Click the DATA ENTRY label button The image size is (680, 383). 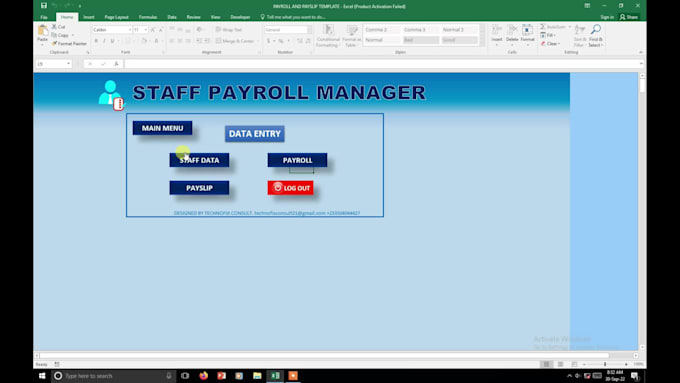(255, 134)
